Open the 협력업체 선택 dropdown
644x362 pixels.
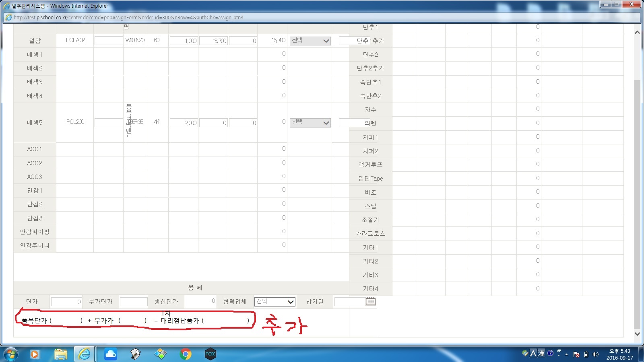click(x=275, y=302)
